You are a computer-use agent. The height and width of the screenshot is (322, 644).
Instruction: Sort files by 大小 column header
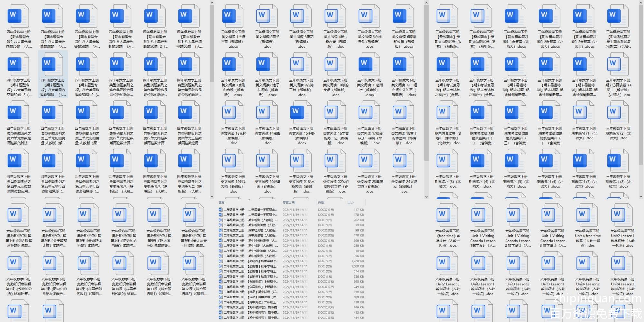click(350, 203)
